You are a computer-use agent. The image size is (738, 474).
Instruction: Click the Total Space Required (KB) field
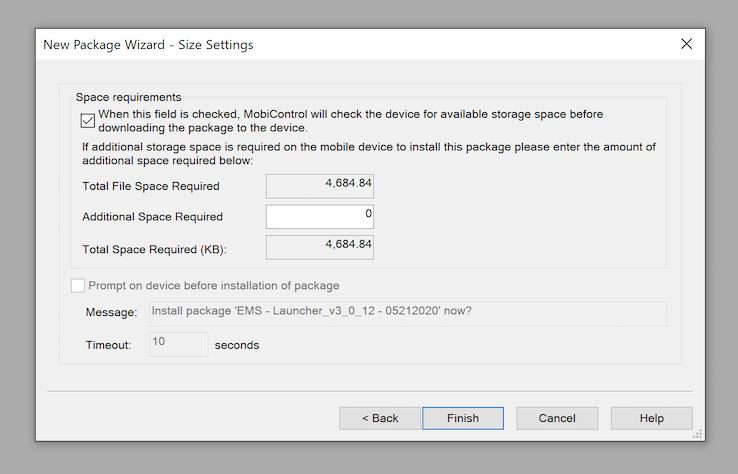[x=320, y=247]
